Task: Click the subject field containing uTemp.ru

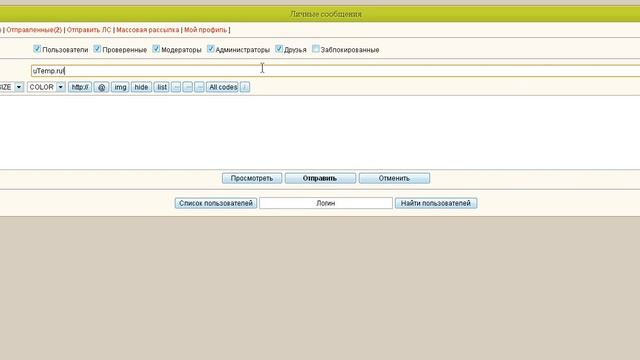Action: (x=336, y=71)
